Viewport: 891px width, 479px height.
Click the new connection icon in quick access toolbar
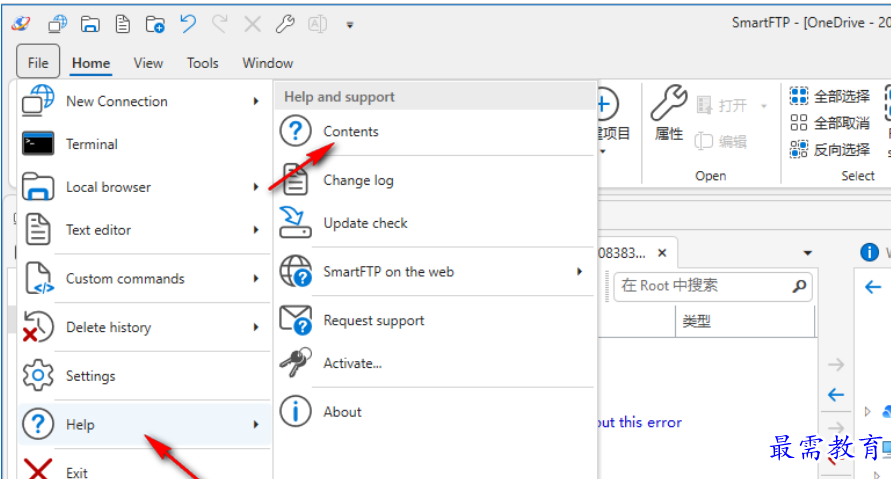(57, 24)
